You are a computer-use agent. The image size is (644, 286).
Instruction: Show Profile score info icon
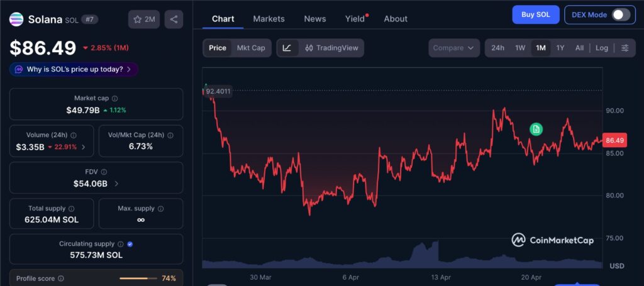click(x=61, y=278)
